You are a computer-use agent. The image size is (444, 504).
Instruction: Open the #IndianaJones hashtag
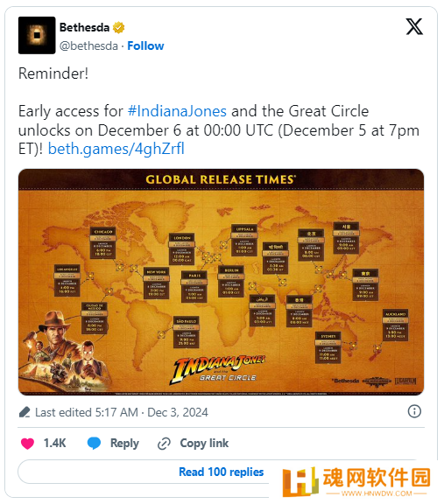[177, 111]
